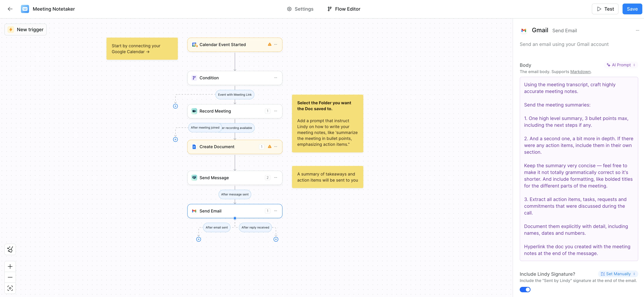The height and width of the screenshot is (297, 644).
Task: Click the Test button
Action: pyautogui.click(x=605, y=9)
